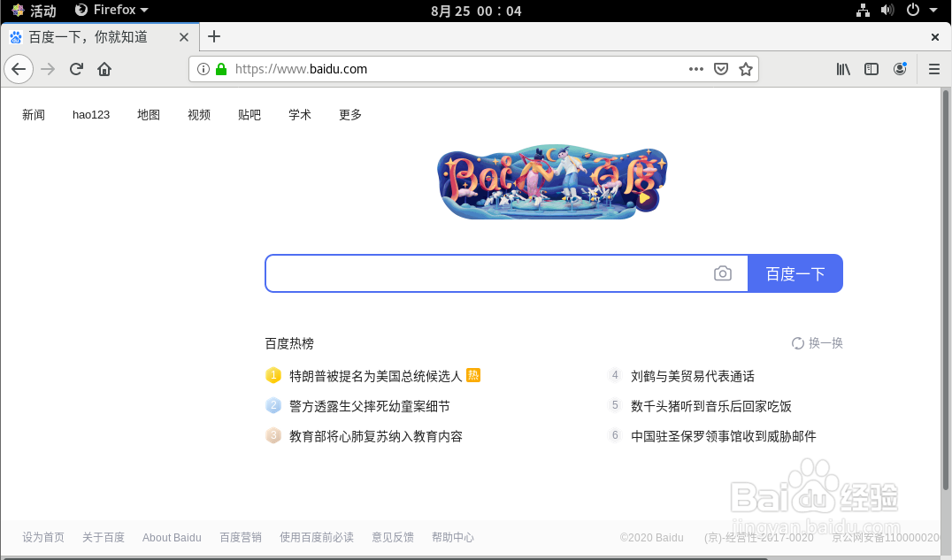Screen dimensions: 952x560
Task: Save page to Pocket
Action: tap(721, 69)
